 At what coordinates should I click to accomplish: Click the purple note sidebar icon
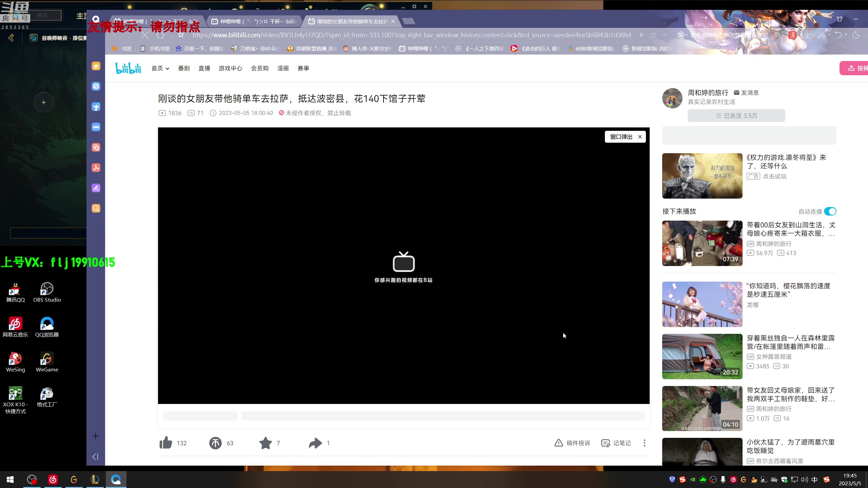click(96, 188)
